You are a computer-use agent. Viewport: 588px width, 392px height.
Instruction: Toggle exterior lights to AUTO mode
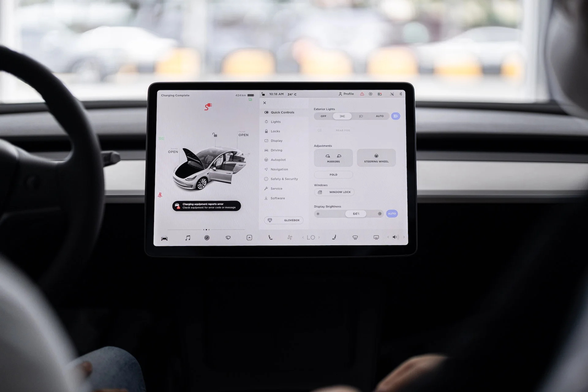click(379, 116)
